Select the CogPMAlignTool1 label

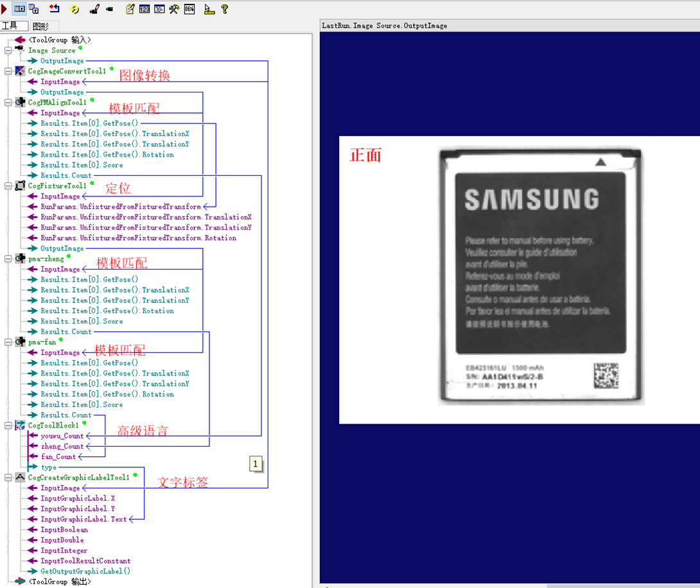pos(57,103)
